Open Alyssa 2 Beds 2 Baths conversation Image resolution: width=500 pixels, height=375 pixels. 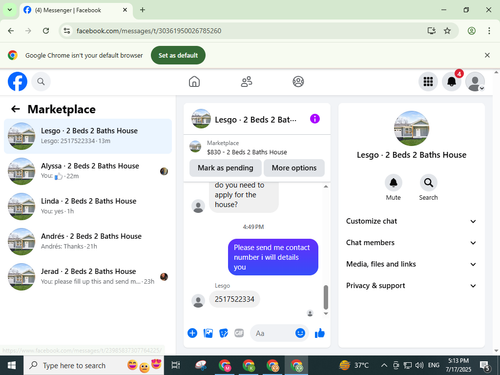pyautogui.click(x=88, y=171)
